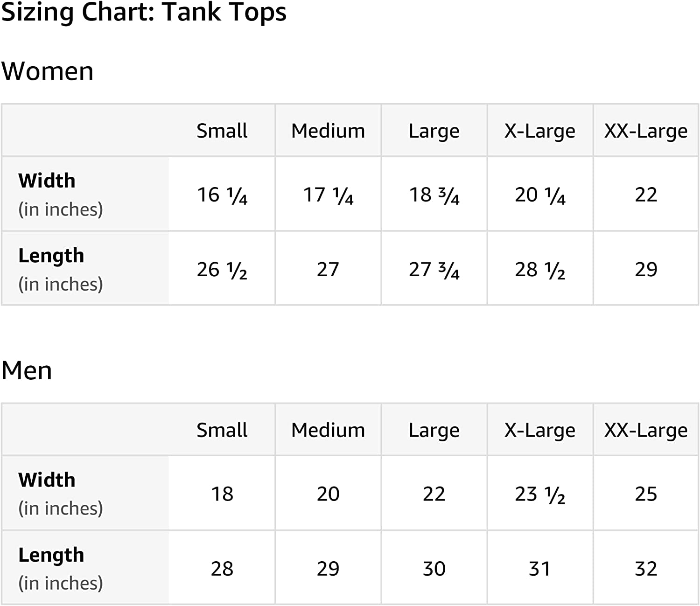Viewport: 700px width, 606px height.
Task: Click the Men's XX-Large length value 32
Action: point(646,569)
